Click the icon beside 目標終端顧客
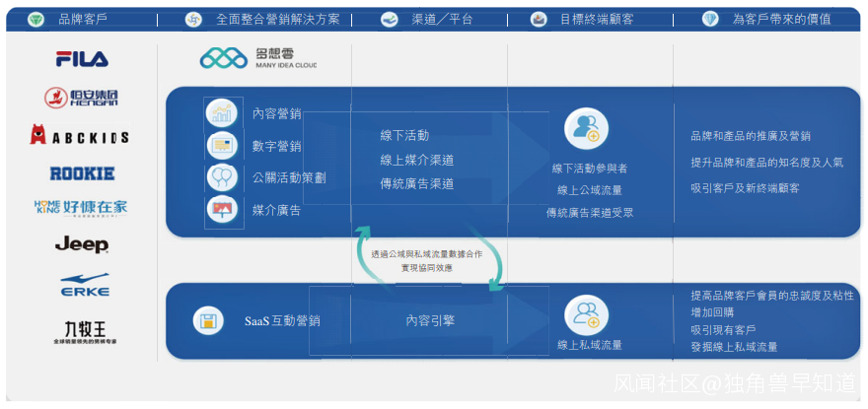The height and width of the screenshot is (409, 868). (539, 20)
